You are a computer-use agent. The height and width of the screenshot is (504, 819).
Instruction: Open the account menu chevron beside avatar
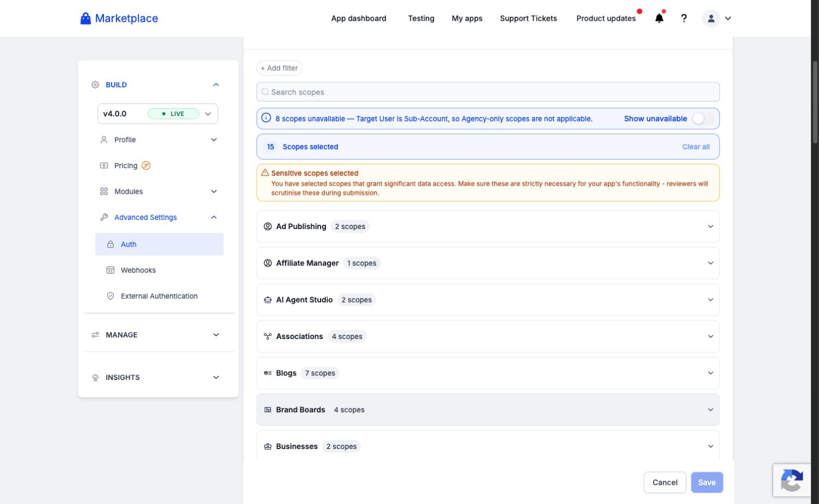click(728, 19)
